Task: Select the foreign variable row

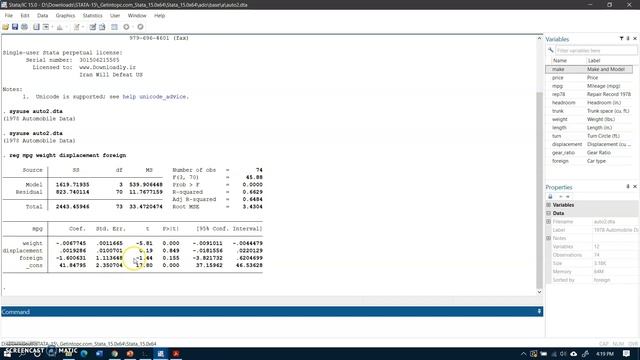Action: pos(589,161)
